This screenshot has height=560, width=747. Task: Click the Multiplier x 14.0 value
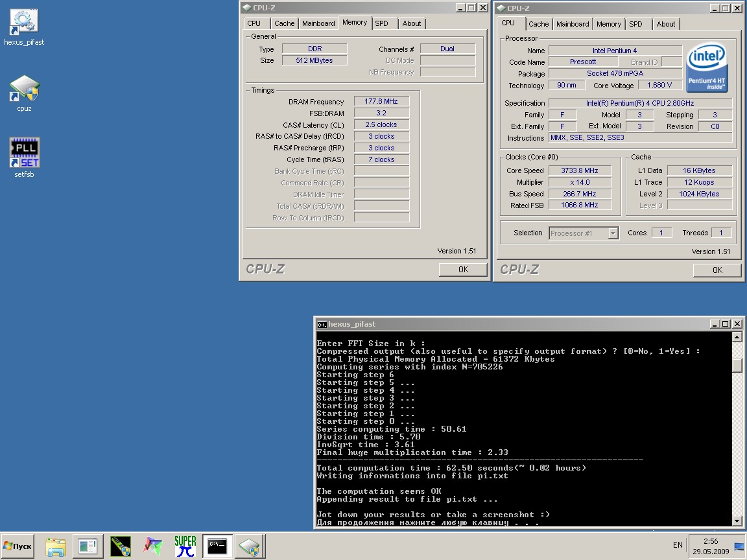tap(580, 182)
